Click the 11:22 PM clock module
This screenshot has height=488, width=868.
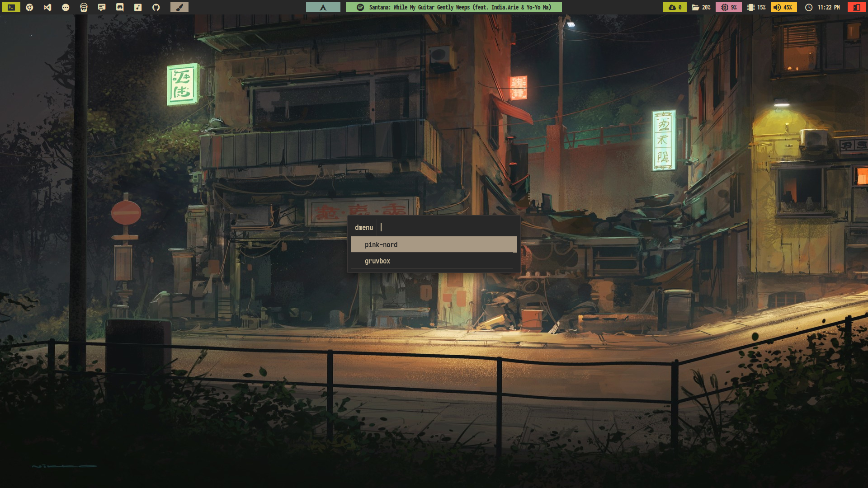pyautogui.click(x=822, y=7)
